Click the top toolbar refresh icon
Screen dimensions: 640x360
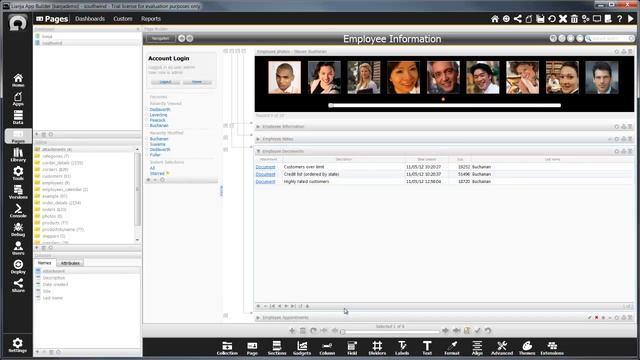pyautogui.click(x=551, y=19)
